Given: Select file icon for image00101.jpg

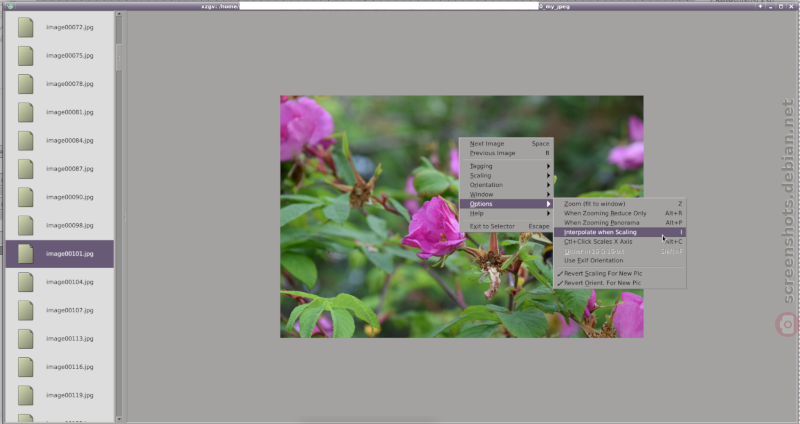Looking at the screenshot, I should pos(26,254).
